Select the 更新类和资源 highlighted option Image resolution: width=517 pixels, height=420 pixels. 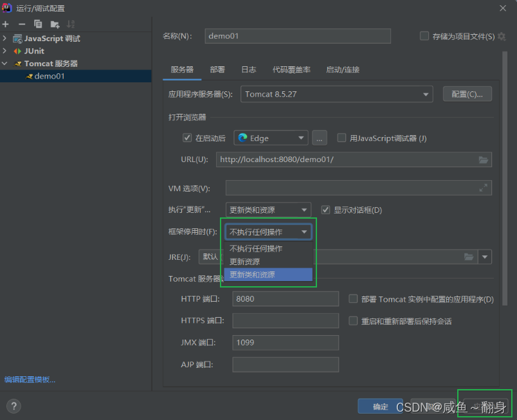[x=268, y=275]
